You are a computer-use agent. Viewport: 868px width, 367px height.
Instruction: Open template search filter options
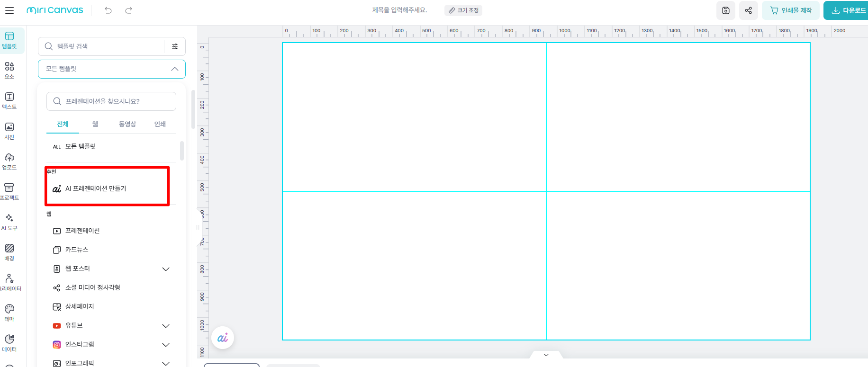point(175,46)
